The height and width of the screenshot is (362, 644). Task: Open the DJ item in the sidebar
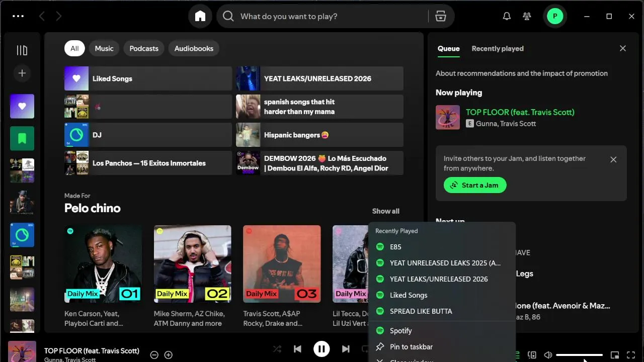(x=22, y=235)
